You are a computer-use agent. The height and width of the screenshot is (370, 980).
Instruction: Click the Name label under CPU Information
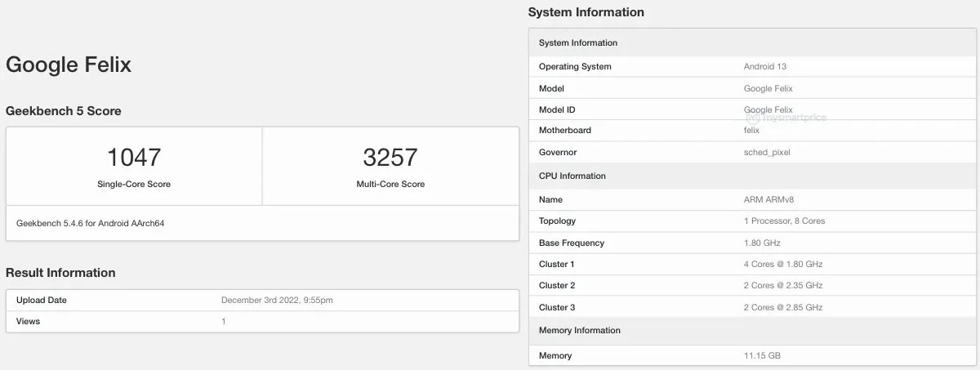(x=550, y=200)
